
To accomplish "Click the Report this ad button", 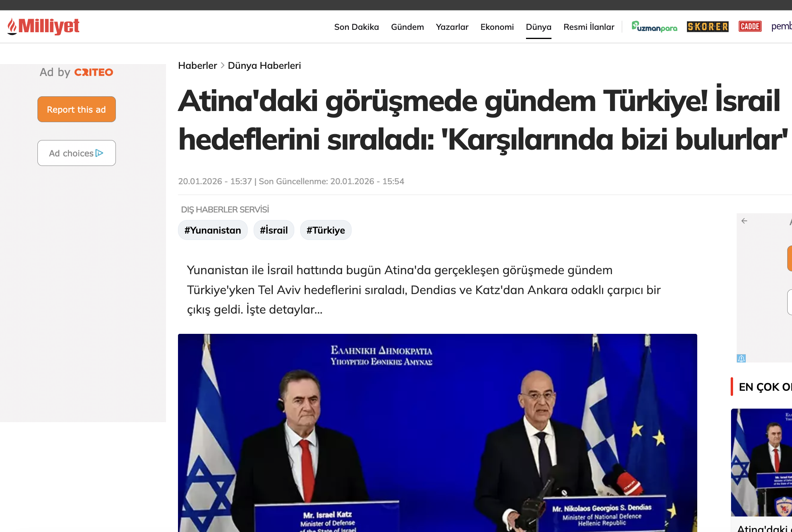I will click(x=76, y=109).
